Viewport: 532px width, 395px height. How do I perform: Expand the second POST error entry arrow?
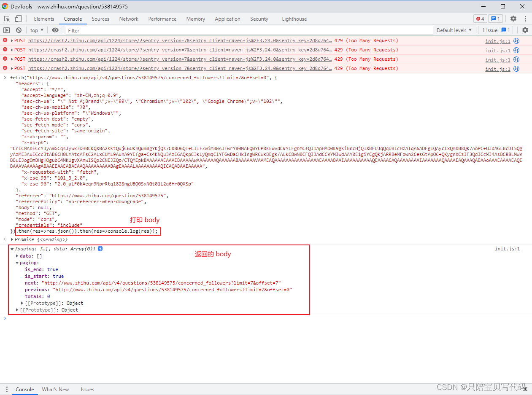click(x=12, y=50)
